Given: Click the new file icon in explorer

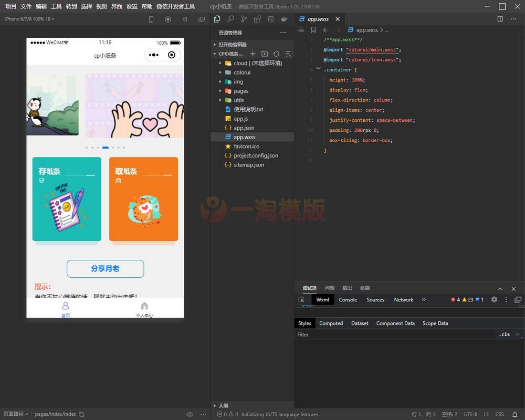Looking at the screenshot, I should (x=253, y=54).
